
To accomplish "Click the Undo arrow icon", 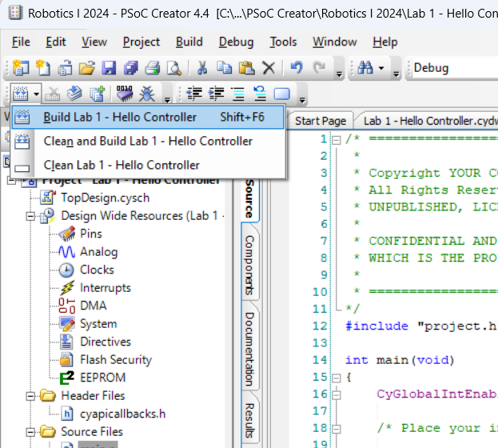I will [297, 68].
